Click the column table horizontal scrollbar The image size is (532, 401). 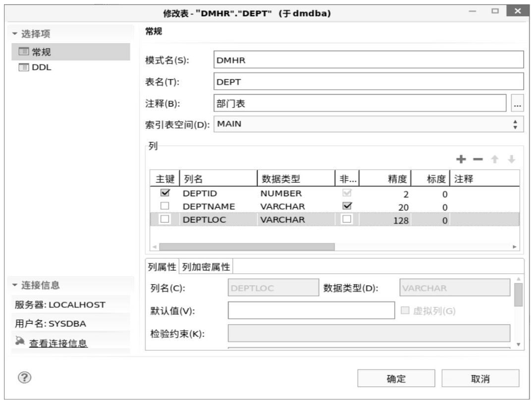[247, 246]
